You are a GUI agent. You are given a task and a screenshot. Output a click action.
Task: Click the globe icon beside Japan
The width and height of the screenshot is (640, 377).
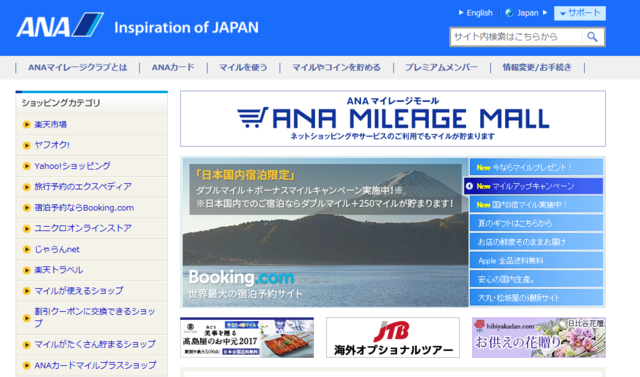(509, 13)
